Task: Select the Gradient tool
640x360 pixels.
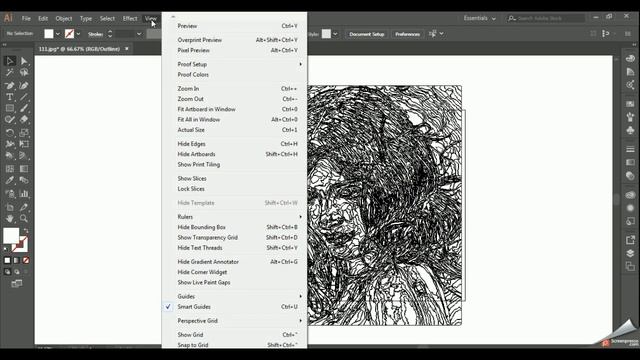Action: pyautogui.click(x=24, y=169)
